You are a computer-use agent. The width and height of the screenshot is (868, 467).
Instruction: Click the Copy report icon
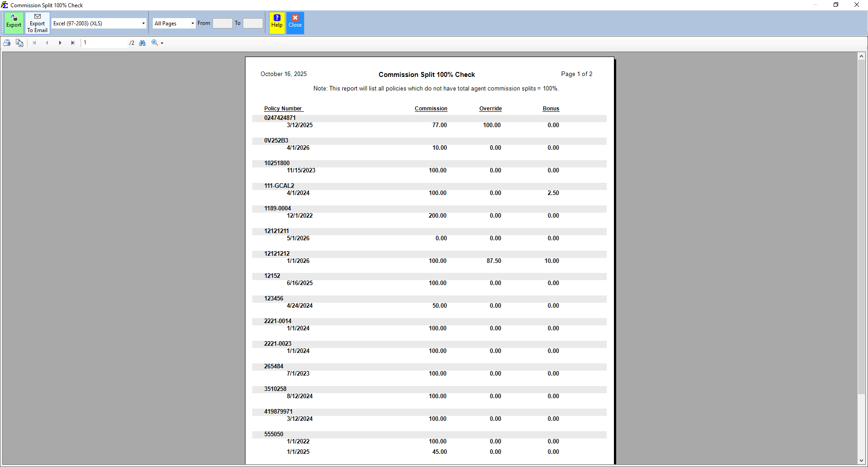click(x=19, y=43)
